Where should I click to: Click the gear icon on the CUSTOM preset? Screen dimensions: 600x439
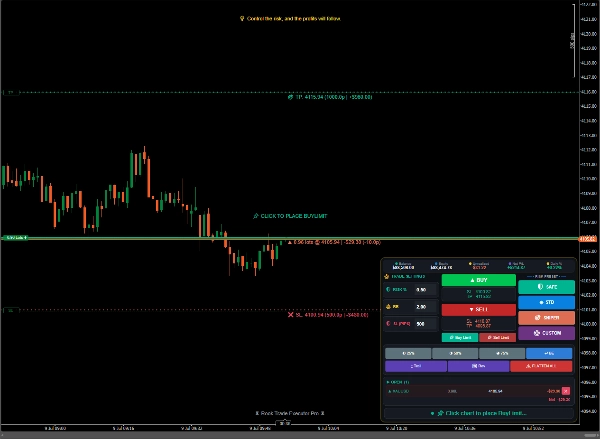coord(537,333)
